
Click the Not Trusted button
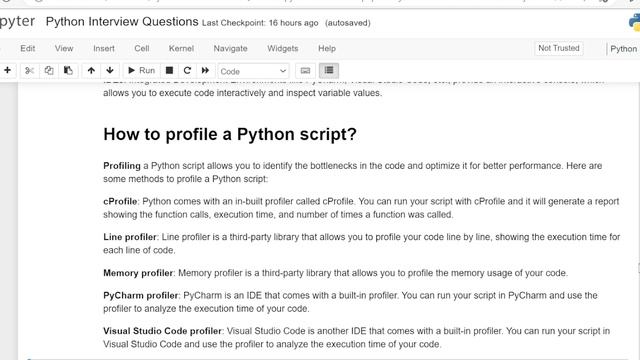(558, 48)
